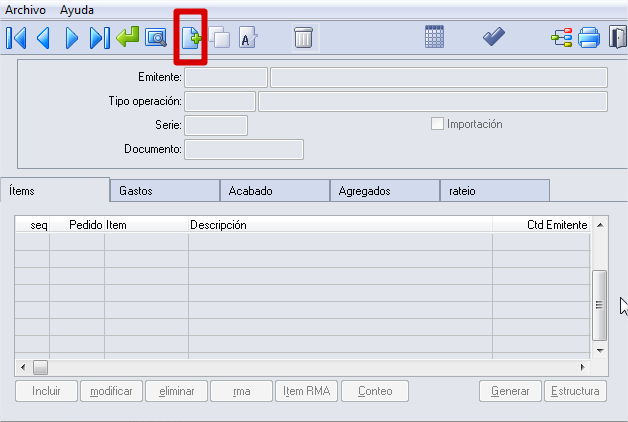628x422 pixels.
Task: Go to first record icon
Action: [16, 38]
